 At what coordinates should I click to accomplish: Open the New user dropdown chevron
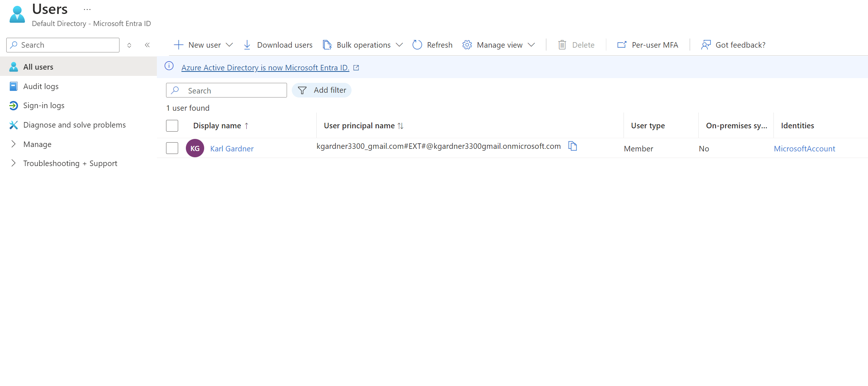tap(229, 45)
